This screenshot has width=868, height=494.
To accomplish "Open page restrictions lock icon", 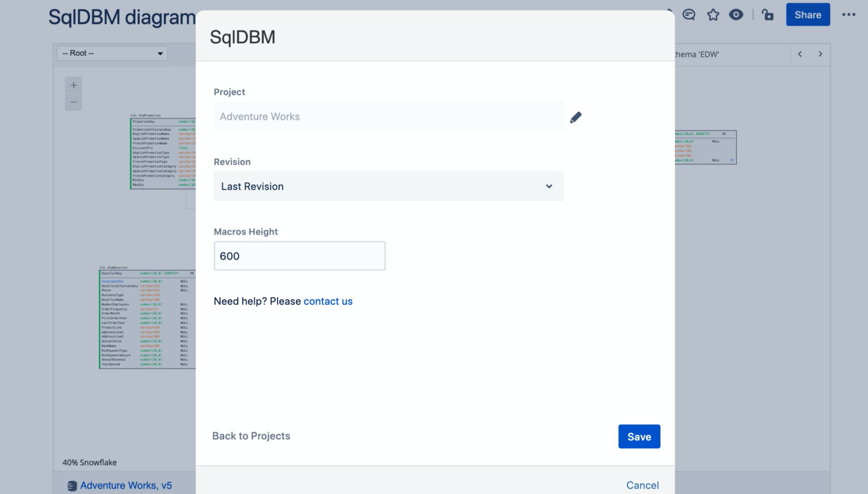I will (768, 15).
